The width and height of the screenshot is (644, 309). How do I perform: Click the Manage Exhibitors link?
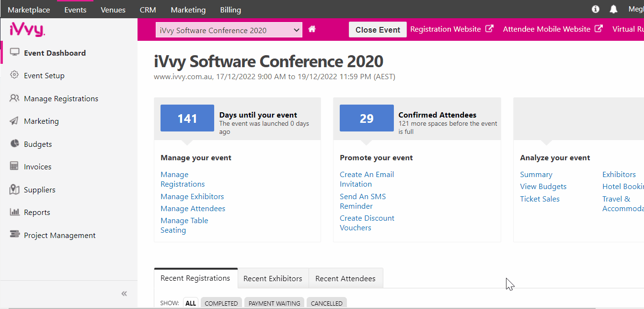[x=192, y=196]
